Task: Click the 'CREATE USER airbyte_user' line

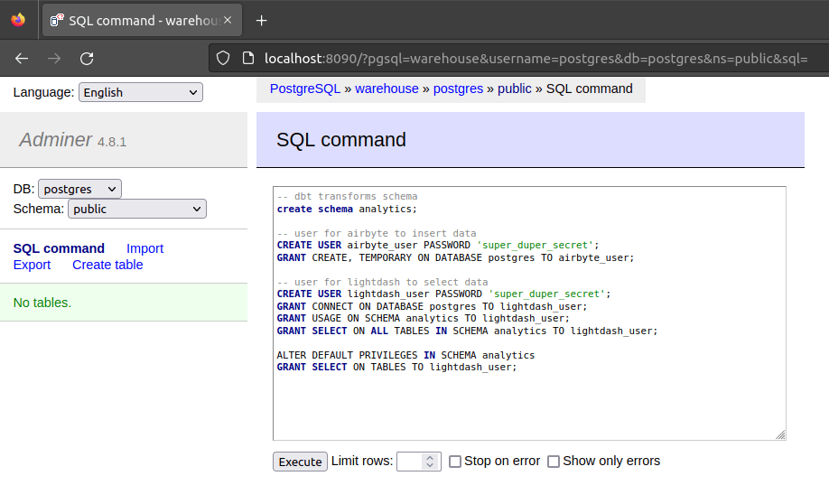Action: coord(438,245)
